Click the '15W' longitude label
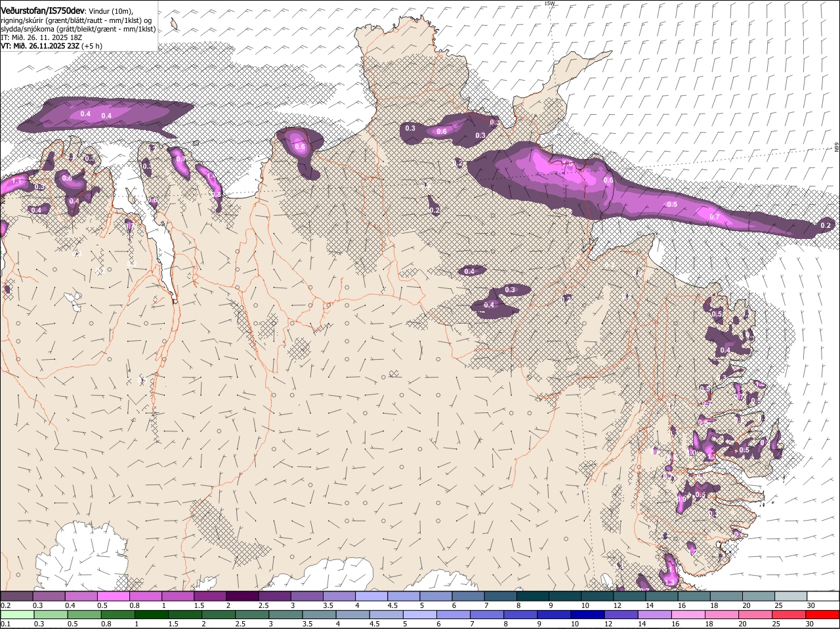 pos(549,3)
